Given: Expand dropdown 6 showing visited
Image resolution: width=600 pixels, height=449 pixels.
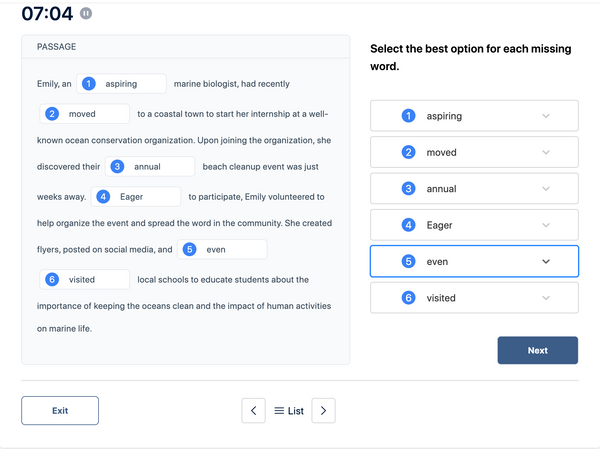Looking at the screenshot, I should [x=474, y=297].
